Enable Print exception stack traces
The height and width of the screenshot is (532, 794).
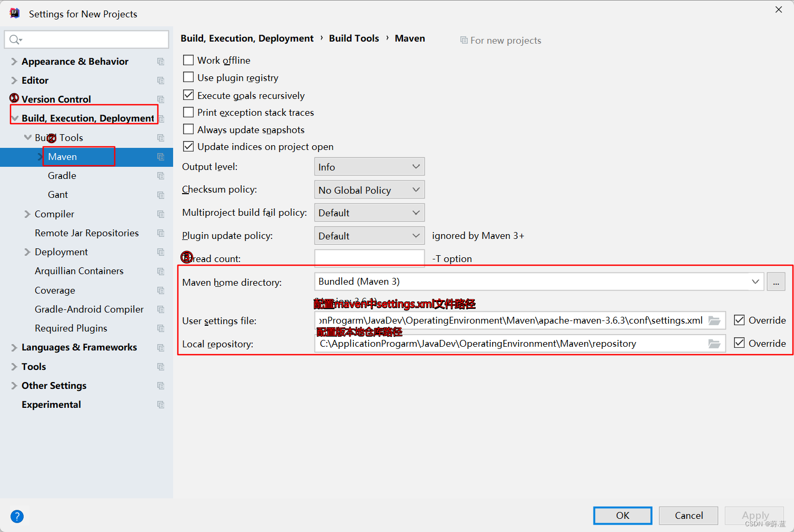coord(188,112)
